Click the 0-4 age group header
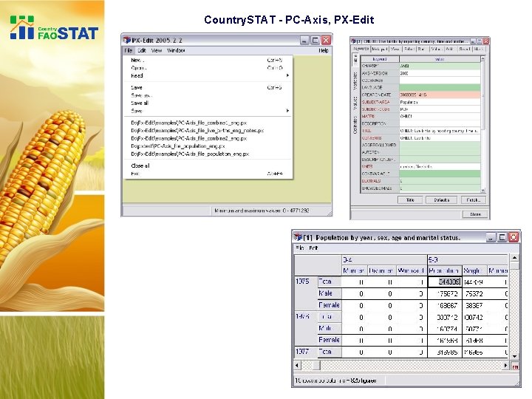 [x=384, y=260]
